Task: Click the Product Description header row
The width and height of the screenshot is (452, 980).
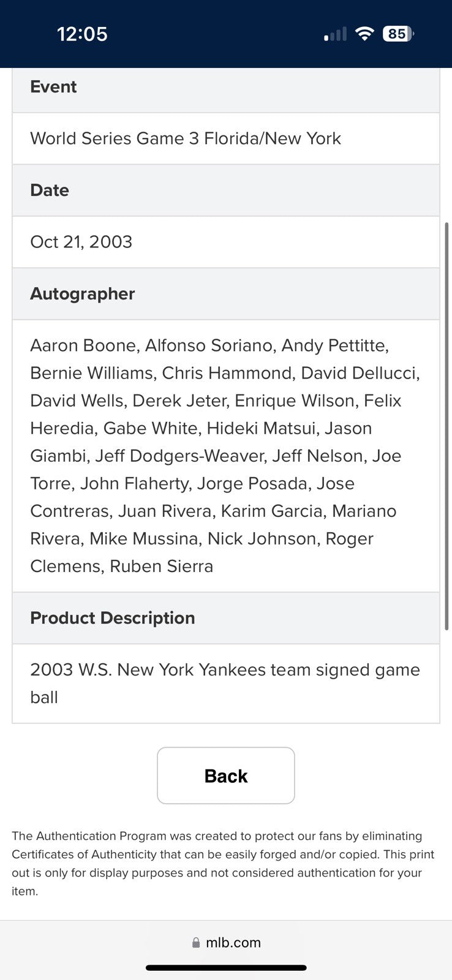Action: (x=226, y=618)
